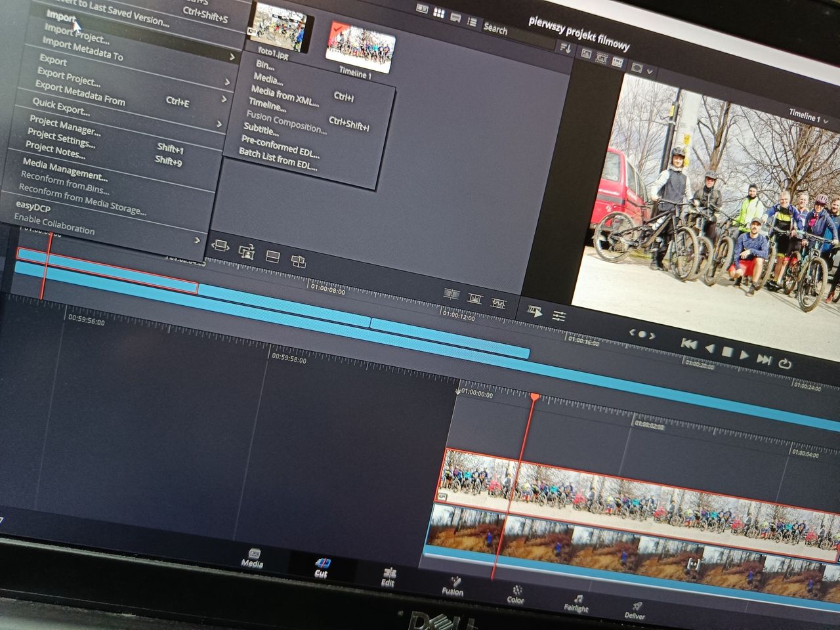Switch media pool to metadata view icon
Screen dimensions: 840x630
422,10
